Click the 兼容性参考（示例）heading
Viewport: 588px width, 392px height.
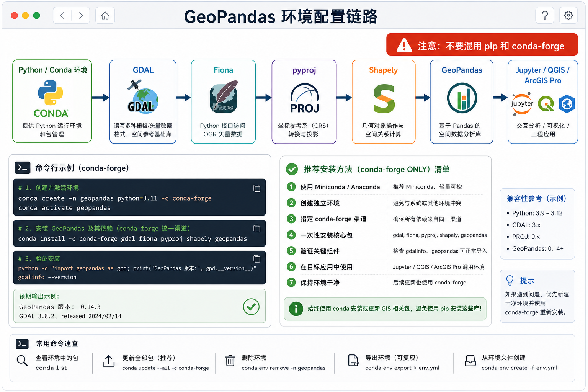click(536, 199)
